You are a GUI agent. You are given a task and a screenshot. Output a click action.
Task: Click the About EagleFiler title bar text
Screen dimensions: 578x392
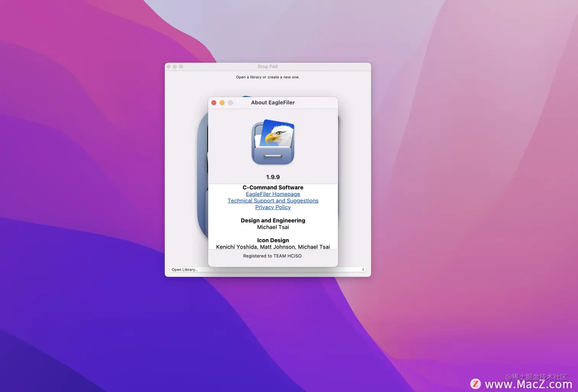(x=273, y=102)
